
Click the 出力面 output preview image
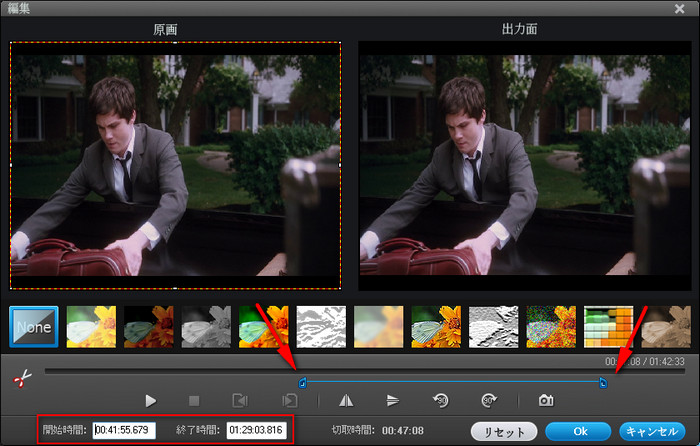[525, 166]
